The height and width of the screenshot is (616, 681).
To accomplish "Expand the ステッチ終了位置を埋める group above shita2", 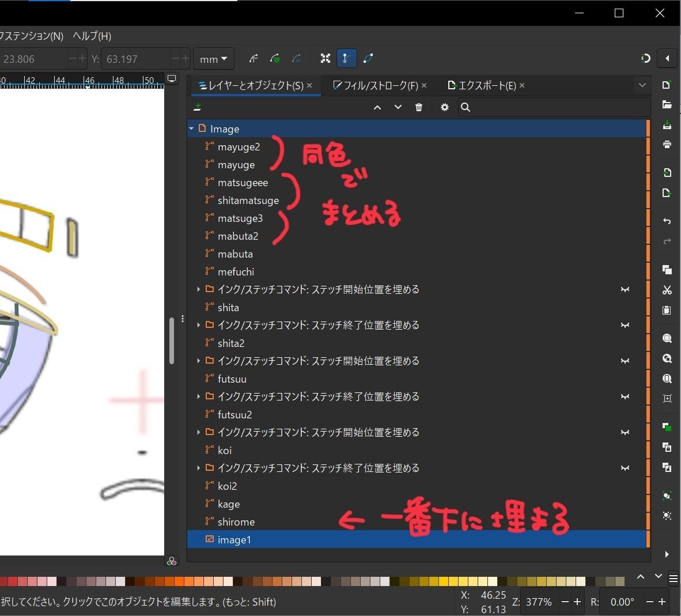I will point(198,325).
